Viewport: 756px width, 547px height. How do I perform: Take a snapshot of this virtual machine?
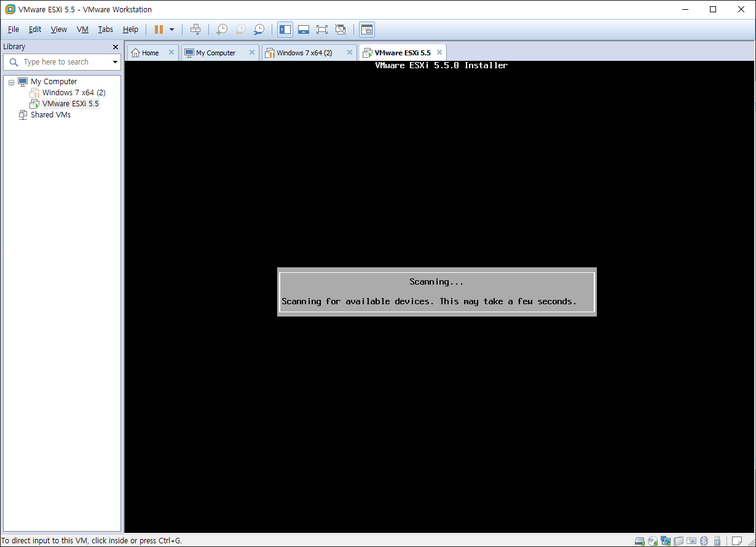[222, 30]
